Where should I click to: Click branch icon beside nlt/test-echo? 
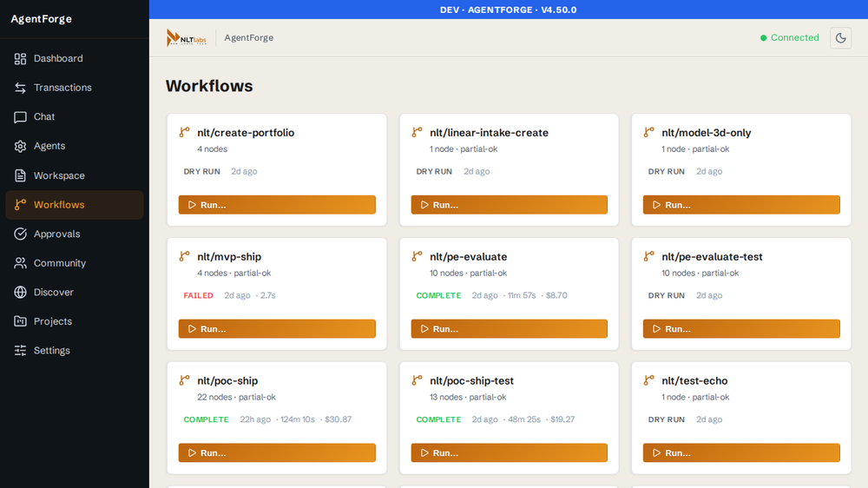[648, 380]
